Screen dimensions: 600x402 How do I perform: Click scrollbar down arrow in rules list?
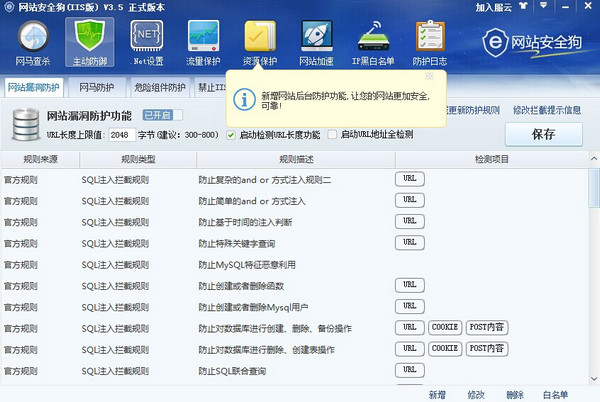point(594,379)
